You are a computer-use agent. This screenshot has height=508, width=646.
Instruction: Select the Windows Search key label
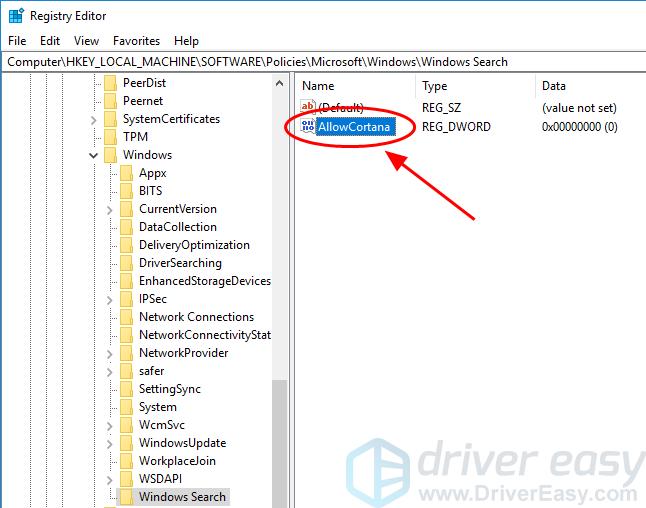tap(183, 497)
